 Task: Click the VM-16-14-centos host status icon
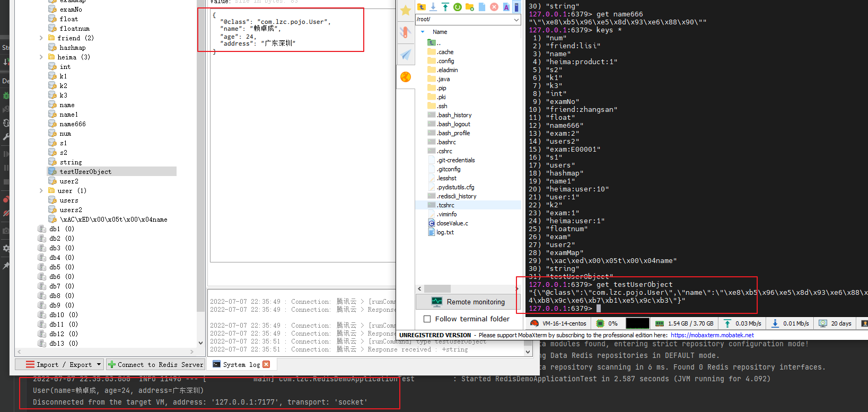[534, 323]
